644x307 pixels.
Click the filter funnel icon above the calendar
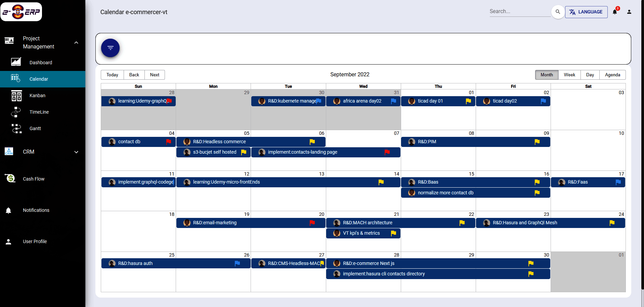(x=110, y=48)
